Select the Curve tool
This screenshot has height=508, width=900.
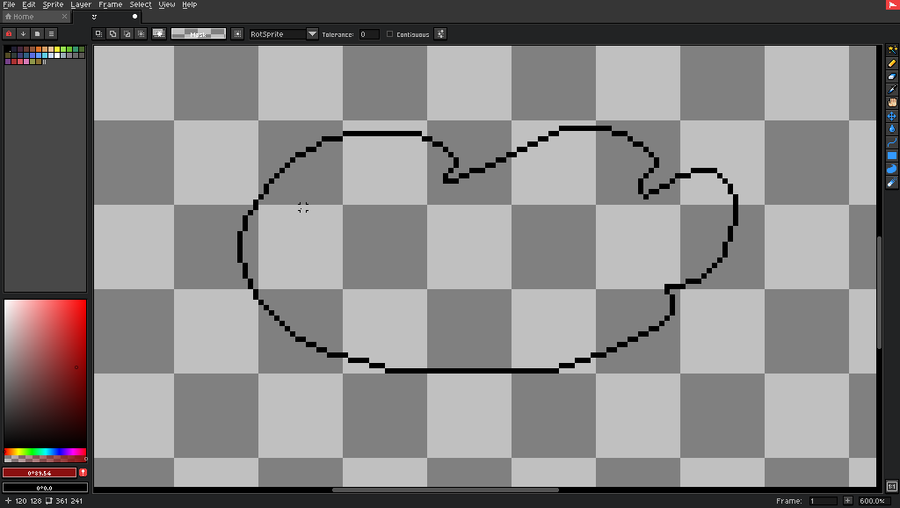click(x=891, y=142)
